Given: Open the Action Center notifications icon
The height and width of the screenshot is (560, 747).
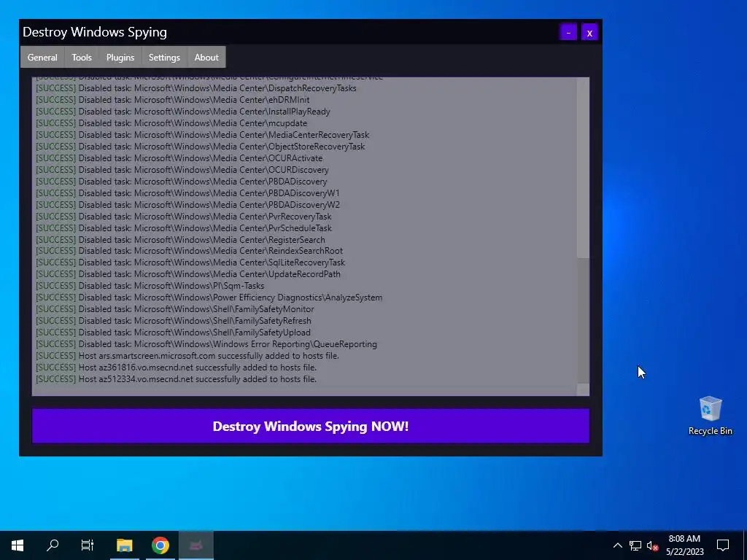Looking at the screenshot, I should click(723, 545).
